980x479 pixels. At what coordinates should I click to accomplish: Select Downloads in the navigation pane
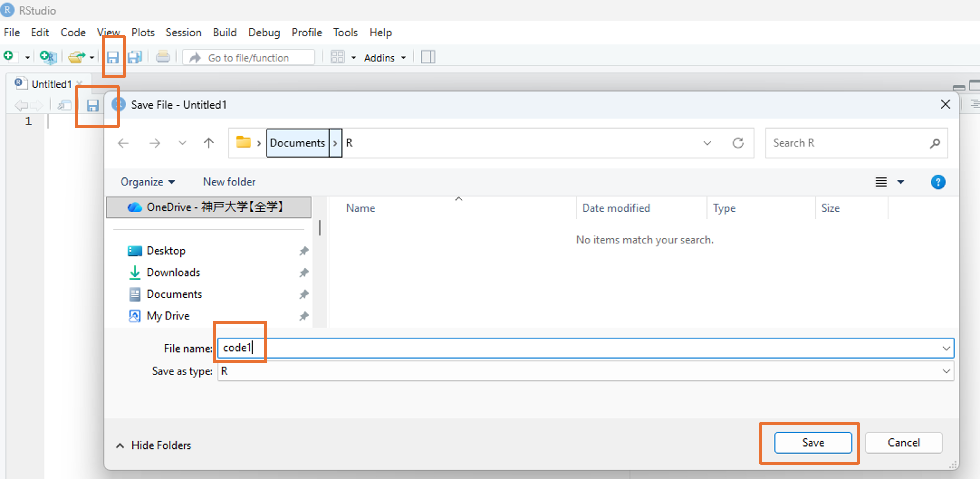173,272
